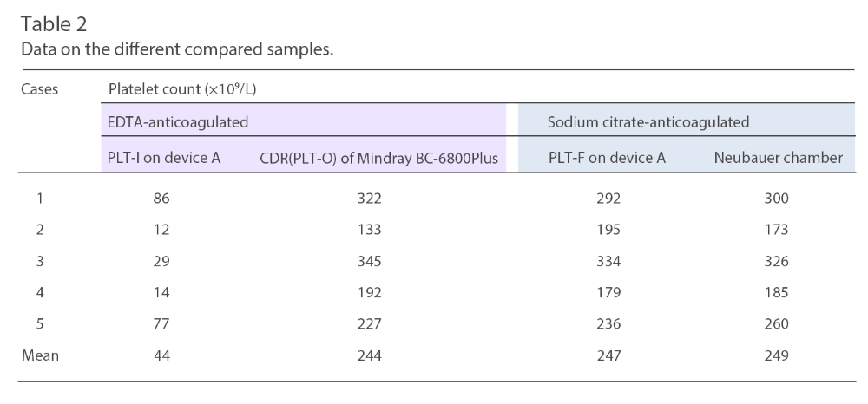Click the 'PLT-F on device A' column header

[x=607, y=158]
